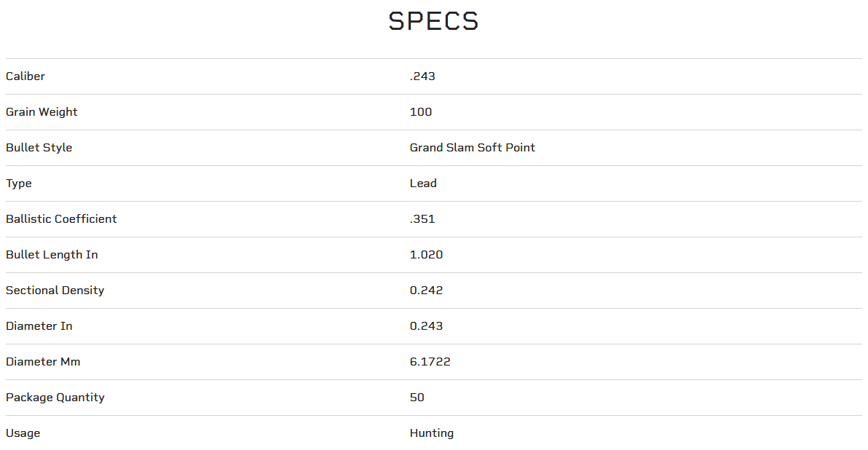868x450 pixels.
Task: Select the .351 ballistic coefficient value
Action: coord(422,219)
